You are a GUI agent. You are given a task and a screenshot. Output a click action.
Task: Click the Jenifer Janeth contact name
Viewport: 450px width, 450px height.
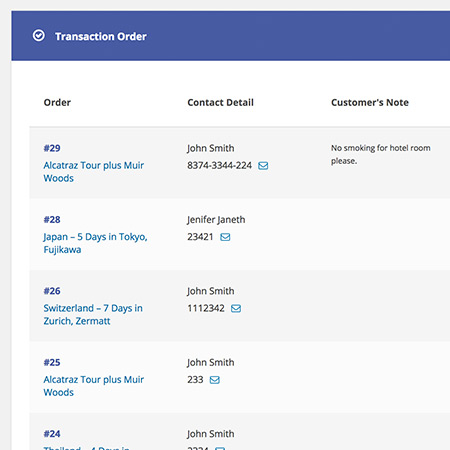(216, 220)
